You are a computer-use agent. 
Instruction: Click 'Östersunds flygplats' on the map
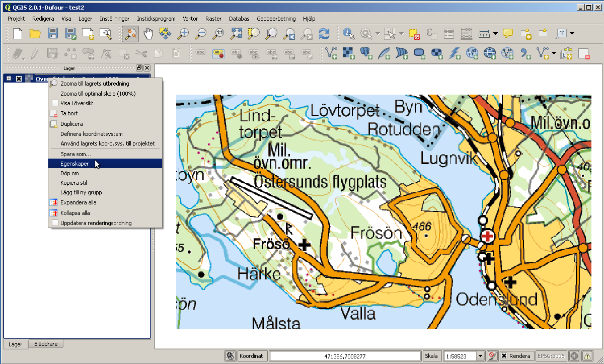pyautogui.click(x=321, y=182)
